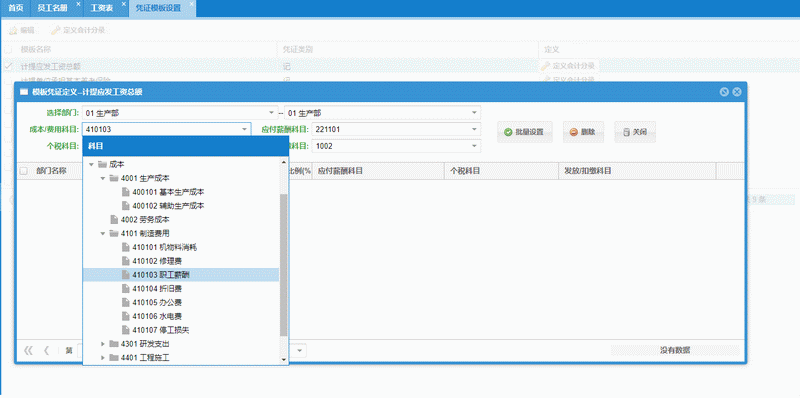Close the 员工名册 tab with its x
Viewport: 800px width, 398px height.
pyautogui.click(x=78, y=4)
